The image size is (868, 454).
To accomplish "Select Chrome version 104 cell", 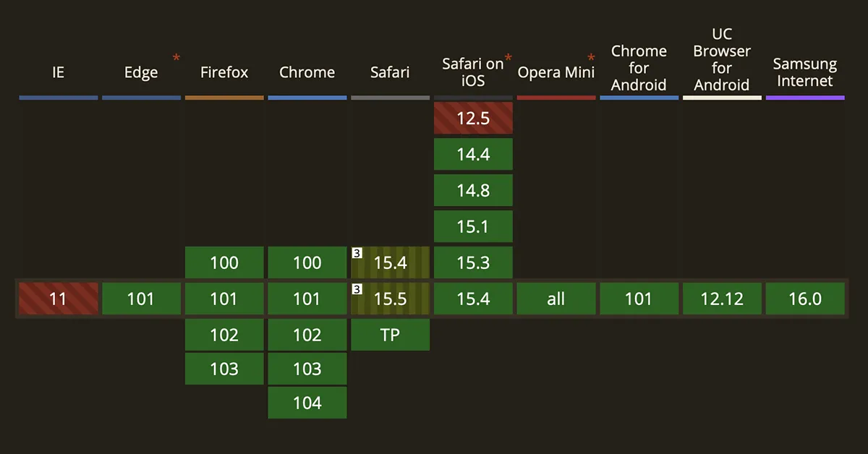I will [x=307, y=403].
